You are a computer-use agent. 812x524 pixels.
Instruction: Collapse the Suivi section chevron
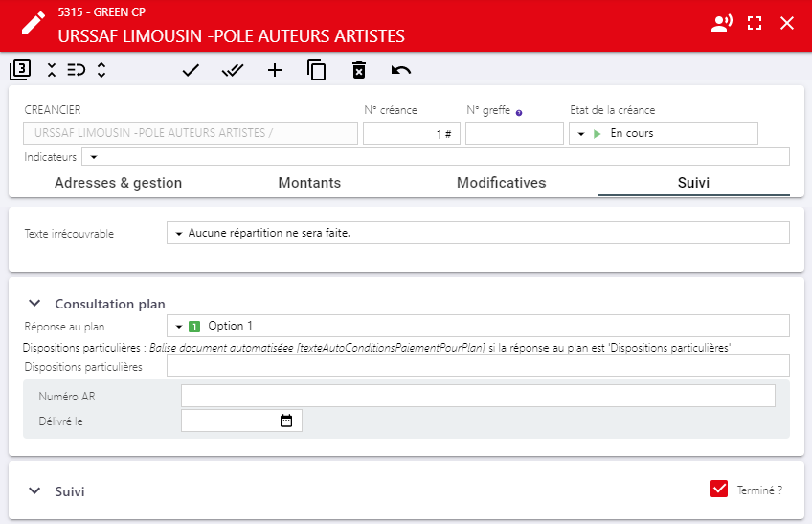pos(34,490)
